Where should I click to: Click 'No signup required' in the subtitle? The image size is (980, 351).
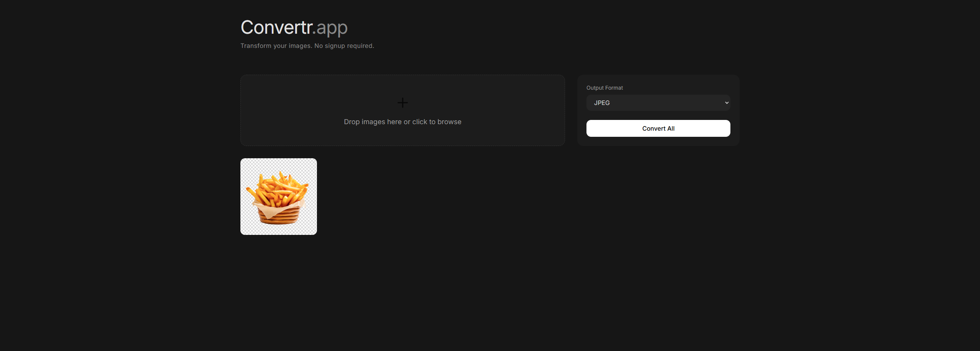(344, 46)
